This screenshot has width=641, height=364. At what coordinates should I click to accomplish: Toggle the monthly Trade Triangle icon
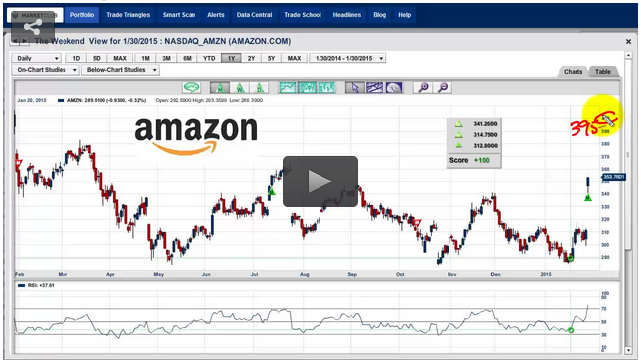click(220, 87)
